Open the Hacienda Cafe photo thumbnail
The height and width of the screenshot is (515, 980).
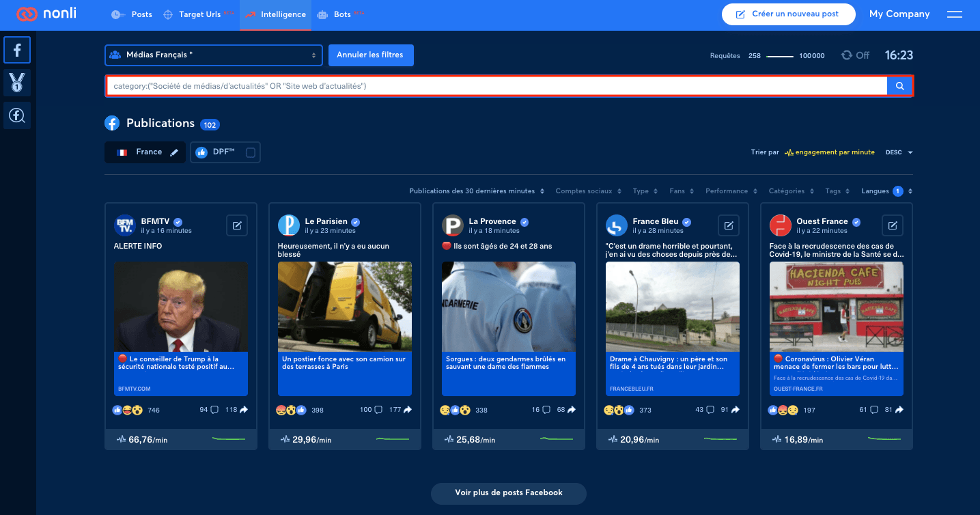tap(837, 307)
